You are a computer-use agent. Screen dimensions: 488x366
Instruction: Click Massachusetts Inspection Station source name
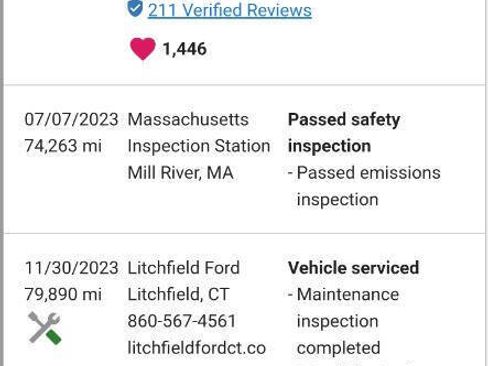199,133
